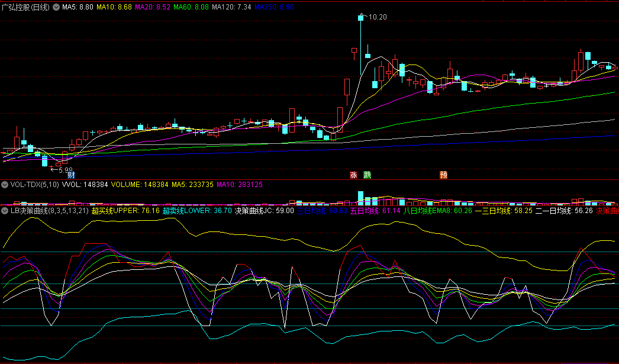Select the MA250: 6.90 label
This screenshot has width=619, height=364.
point(274,7)
